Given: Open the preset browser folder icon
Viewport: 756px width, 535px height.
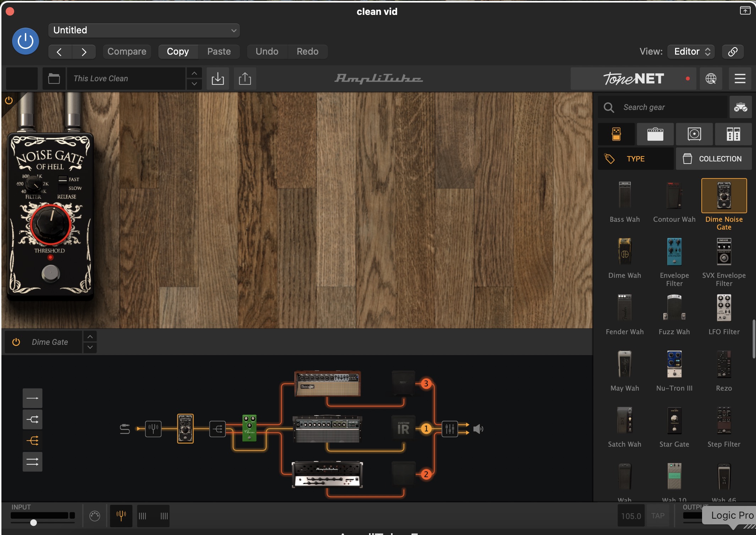Looking at the screenshot, I should [54, 78].
